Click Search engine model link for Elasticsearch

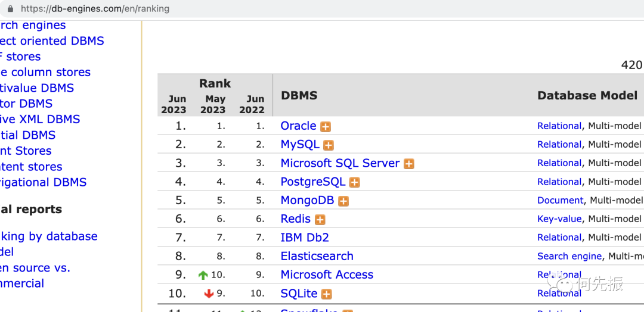point(569,256)
